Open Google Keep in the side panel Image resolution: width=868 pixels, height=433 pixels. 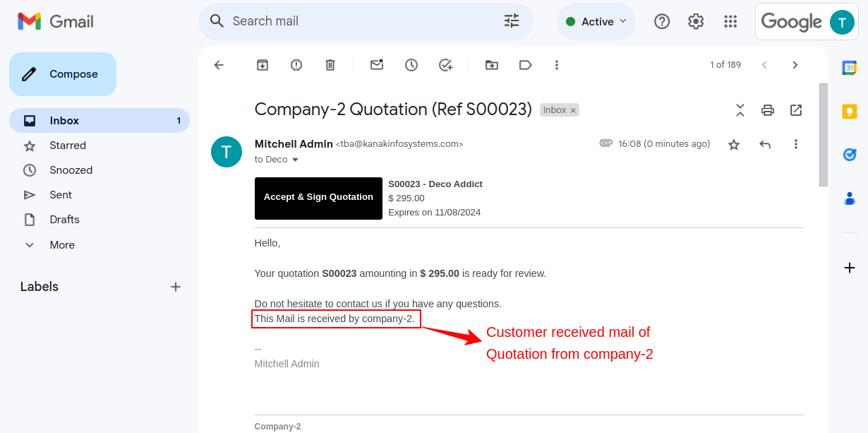pos(849,111)
